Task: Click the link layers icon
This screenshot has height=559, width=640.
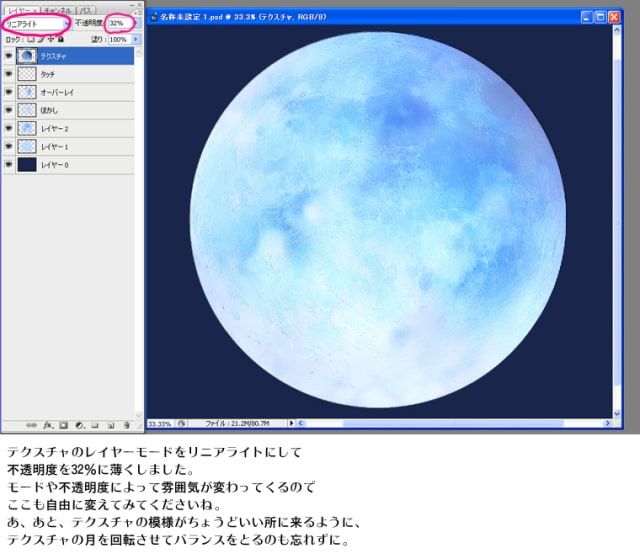Action: (31, 425)
